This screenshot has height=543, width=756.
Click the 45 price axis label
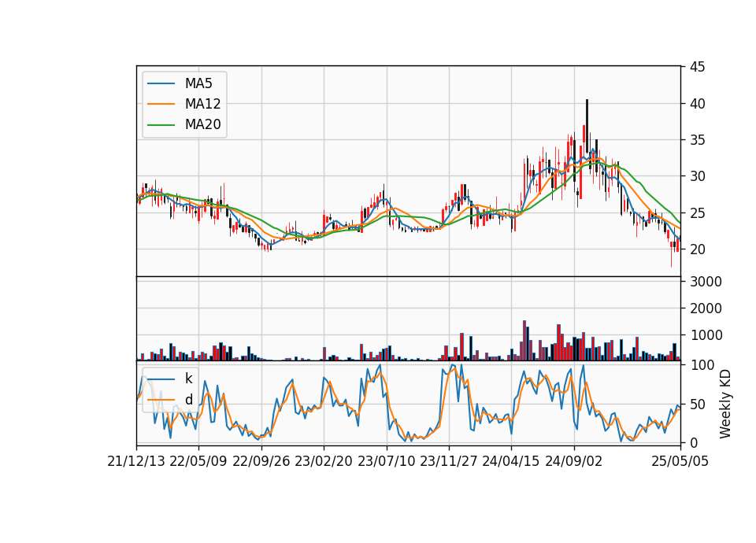697,67
